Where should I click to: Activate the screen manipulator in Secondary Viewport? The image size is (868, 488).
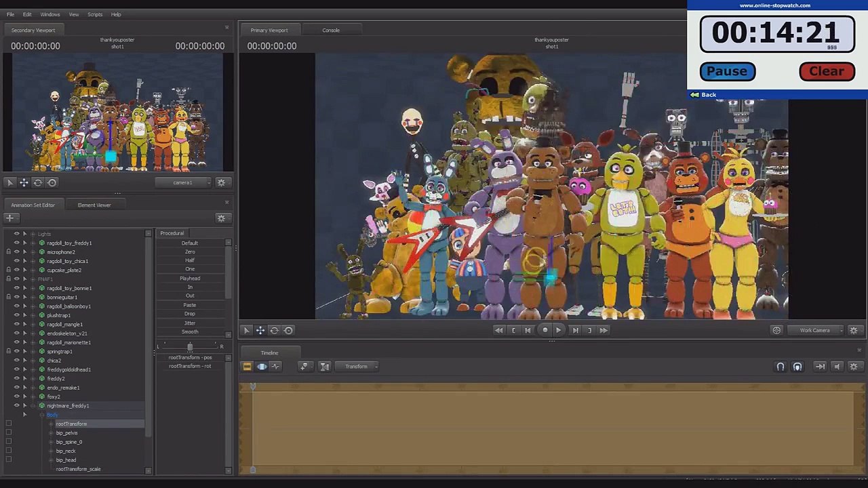click(52, 182)
